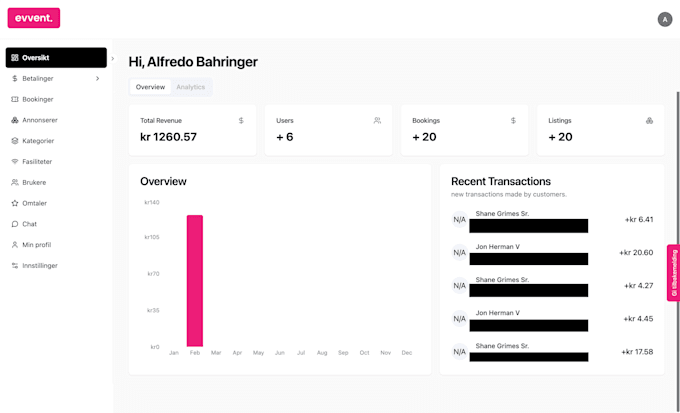Switch to the Analytics tab
The width and height of the screenshot is (680, 413).
tap(190, 87)
